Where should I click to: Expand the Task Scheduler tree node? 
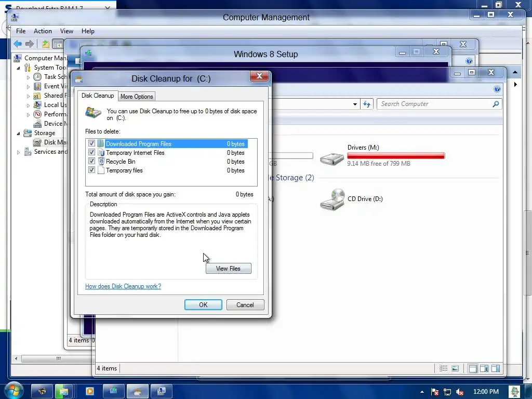tap(28, 77)
